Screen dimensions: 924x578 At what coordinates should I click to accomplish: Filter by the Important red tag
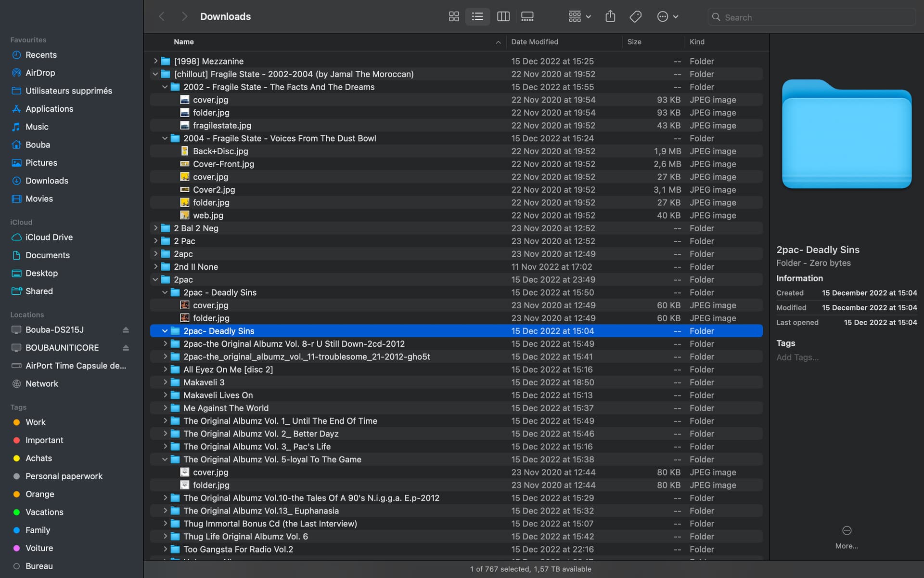(44, 440)
